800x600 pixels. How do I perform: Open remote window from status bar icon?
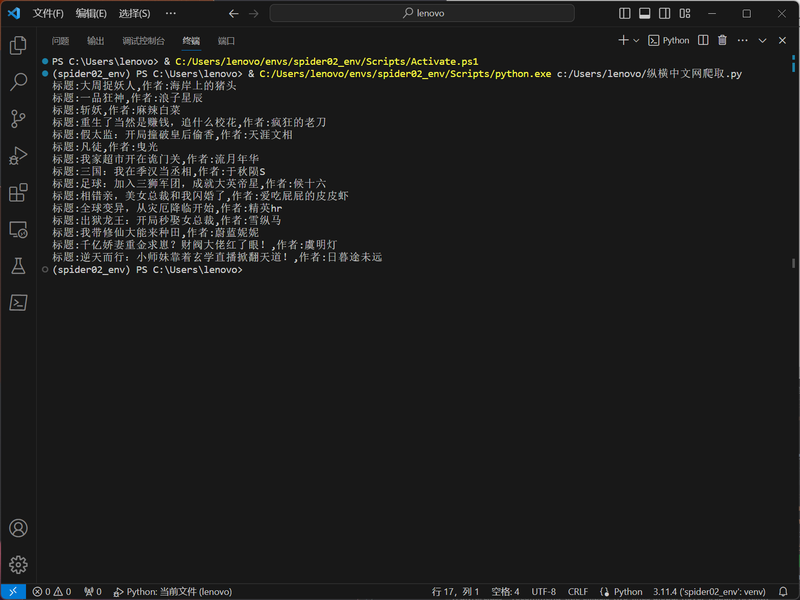click(x=13, y=592)
